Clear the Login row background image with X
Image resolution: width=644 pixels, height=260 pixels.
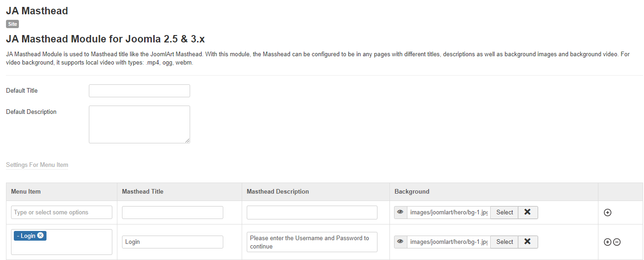(x=528, y=242)
